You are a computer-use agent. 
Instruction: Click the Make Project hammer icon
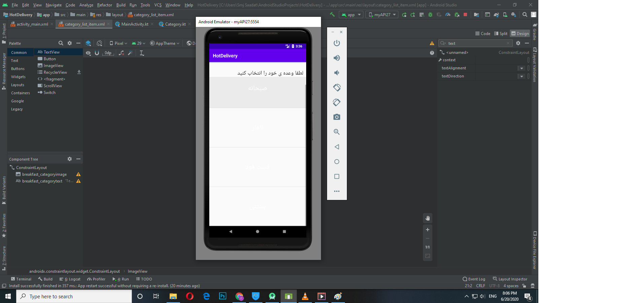[332, 14]
